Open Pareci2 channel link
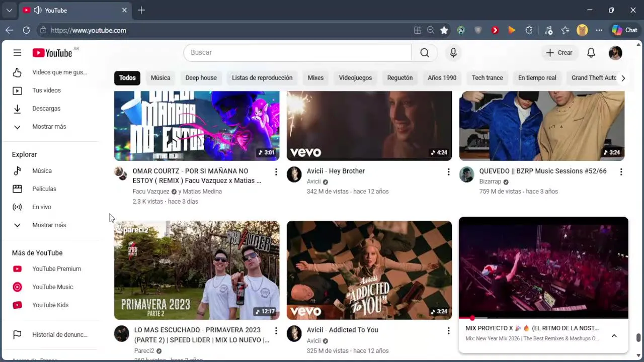This screenshot has width=644, height=362. coord(144,350)
